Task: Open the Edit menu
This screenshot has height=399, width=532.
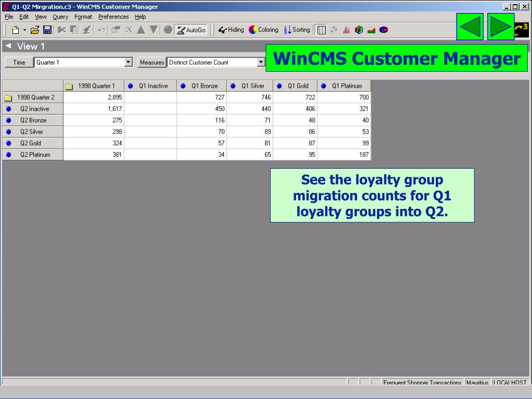Action: [x=24, y=17]
